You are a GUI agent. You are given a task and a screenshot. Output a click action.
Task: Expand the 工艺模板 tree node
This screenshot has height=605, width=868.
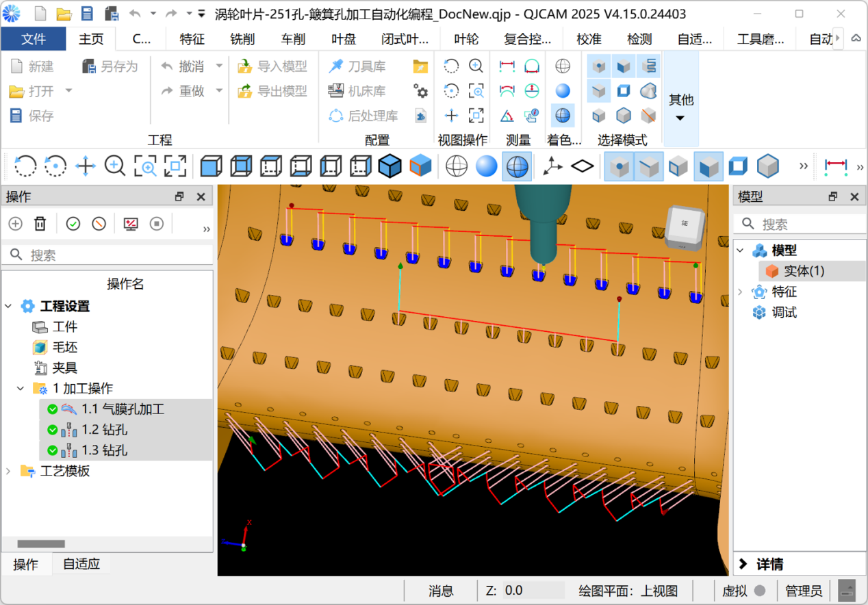[8, 471]
